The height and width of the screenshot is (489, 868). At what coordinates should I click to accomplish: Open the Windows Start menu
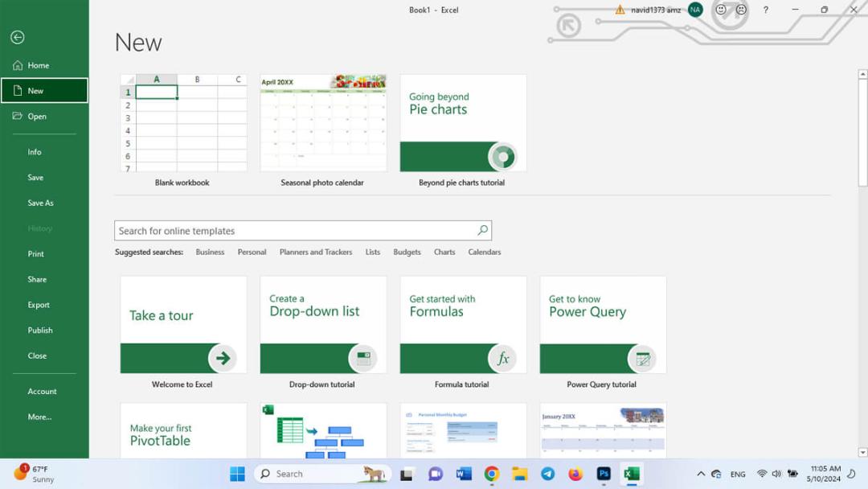click(237, 474)
